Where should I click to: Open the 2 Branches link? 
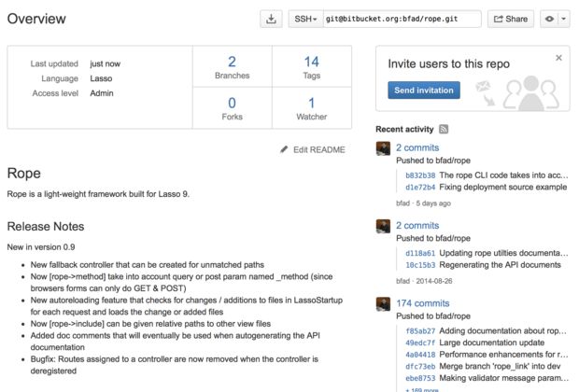point(232,67)
